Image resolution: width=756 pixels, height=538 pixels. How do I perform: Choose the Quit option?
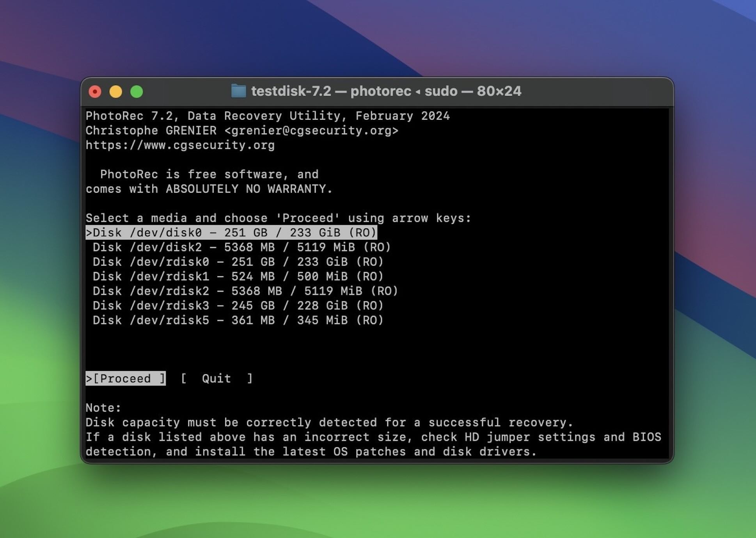(x=217, y=378)
